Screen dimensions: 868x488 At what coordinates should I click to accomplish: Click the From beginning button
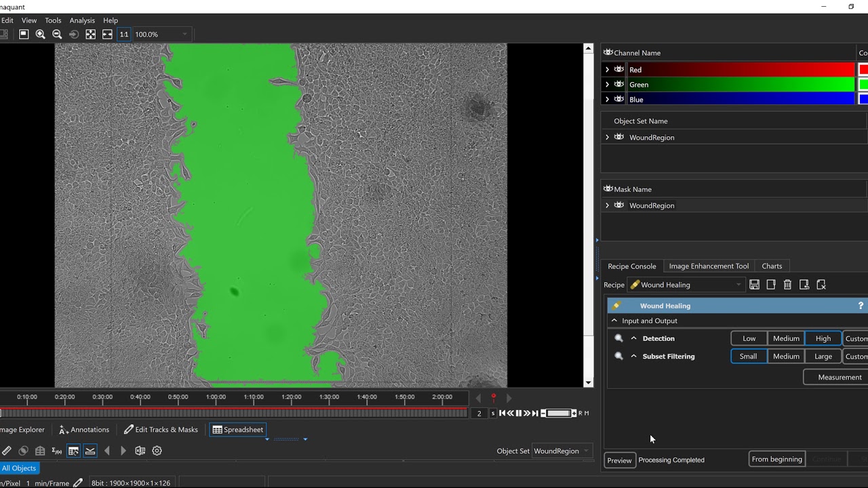click(777, 459)
